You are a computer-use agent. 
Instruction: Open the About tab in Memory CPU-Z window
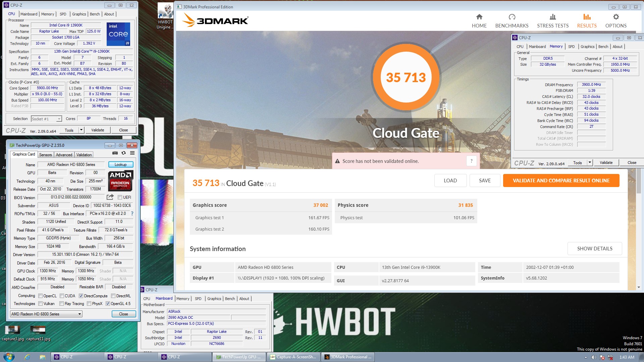pyautogui.click(x=617, y=47)
